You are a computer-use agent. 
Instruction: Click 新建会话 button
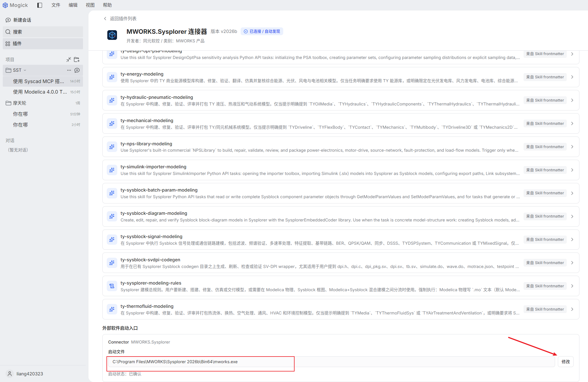pos(43,20)
